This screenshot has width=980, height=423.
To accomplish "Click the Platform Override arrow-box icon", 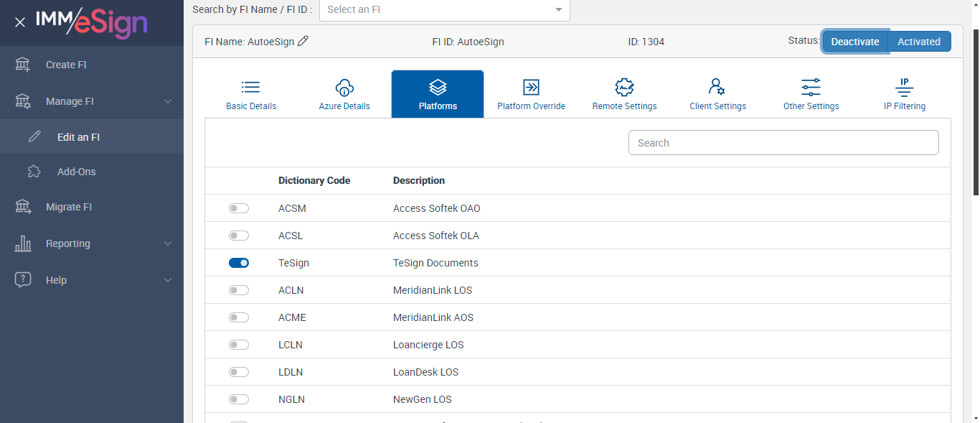I will click(x=531, y=88).
